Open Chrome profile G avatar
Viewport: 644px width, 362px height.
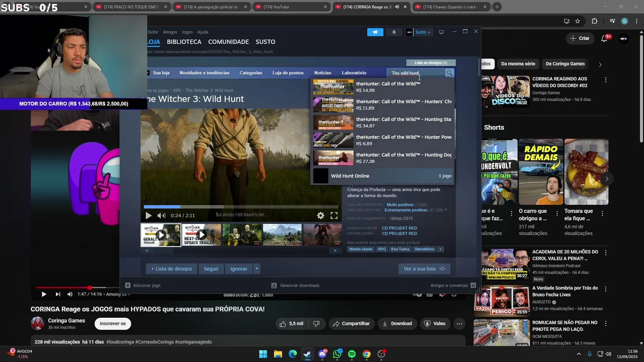tap(624, 21)
